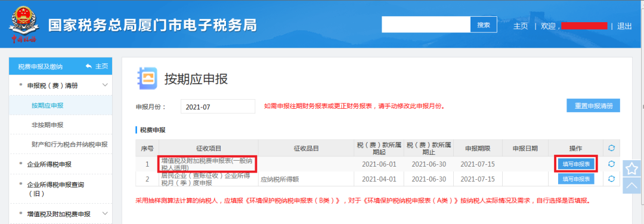Open 按期应申报 in sidebar
The width and height of the screenshot is (644, 224).
(48, 105)
